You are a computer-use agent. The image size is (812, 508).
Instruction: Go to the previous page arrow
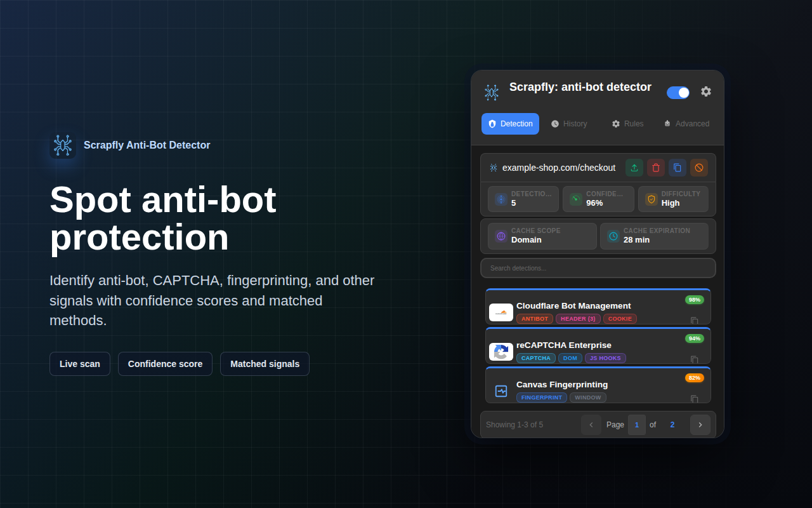(591, 425)
